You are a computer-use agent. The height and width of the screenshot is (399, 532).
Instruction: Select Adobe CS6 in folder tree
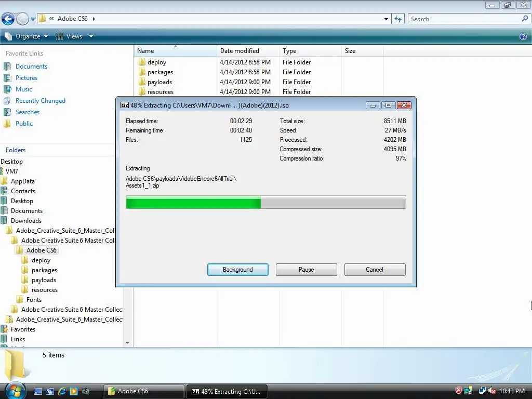tap(42, 250)
